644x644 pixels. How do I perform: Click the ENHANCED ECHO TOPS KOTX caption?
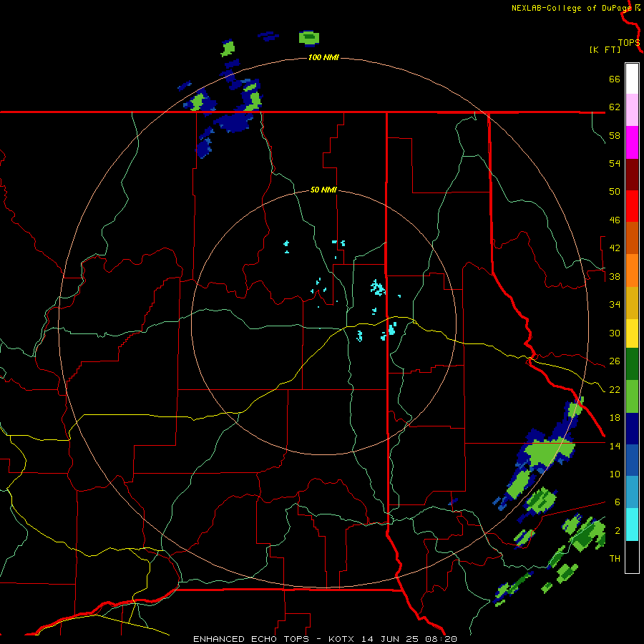[x=325, y=639]
